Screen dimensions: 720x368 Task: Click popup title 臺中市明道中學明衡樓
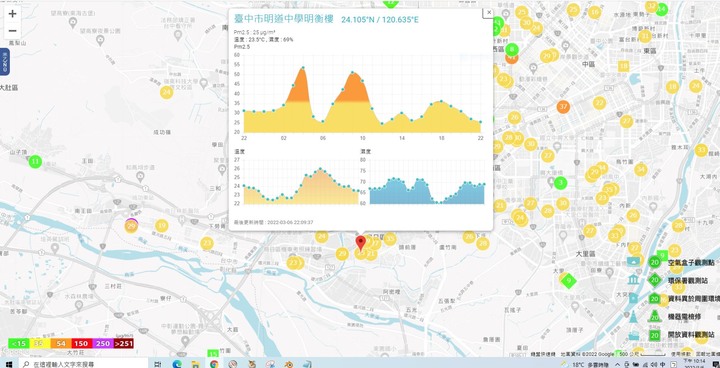tap(283, 19)
